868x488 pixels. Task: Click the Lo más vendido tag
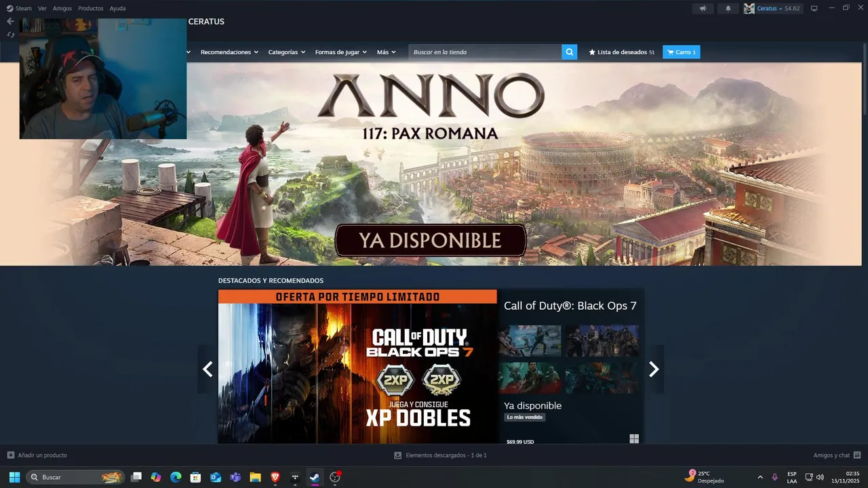(525, 418)
